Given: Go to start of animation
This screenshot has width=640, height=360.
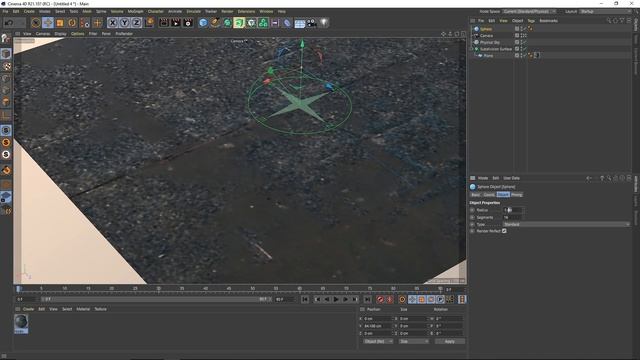Looking at the screenshot, I should pyautogui.click(x=305, y=299).
